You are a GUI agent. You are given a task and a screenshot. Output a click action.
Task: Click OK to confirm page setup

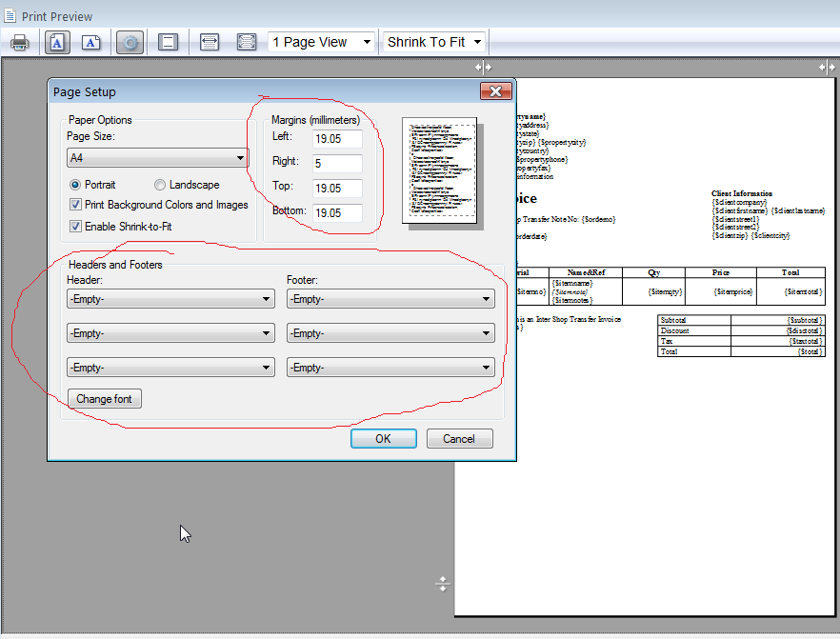click(383, 439)
